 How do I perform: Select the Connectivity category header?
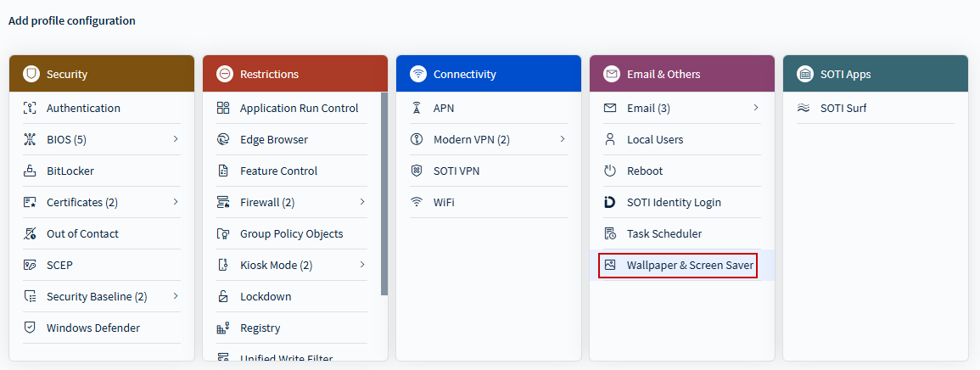(x=488, y=74)
